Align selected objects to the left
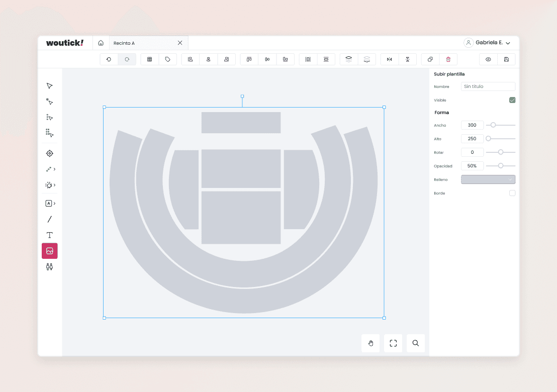The image size is (557, 392). click(x=191, y=59)
